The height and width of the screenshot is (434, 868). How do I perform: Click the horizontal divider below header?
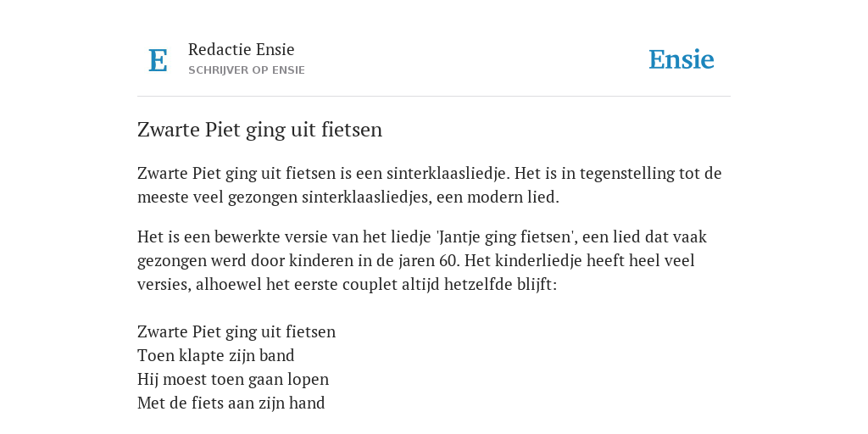434,97
